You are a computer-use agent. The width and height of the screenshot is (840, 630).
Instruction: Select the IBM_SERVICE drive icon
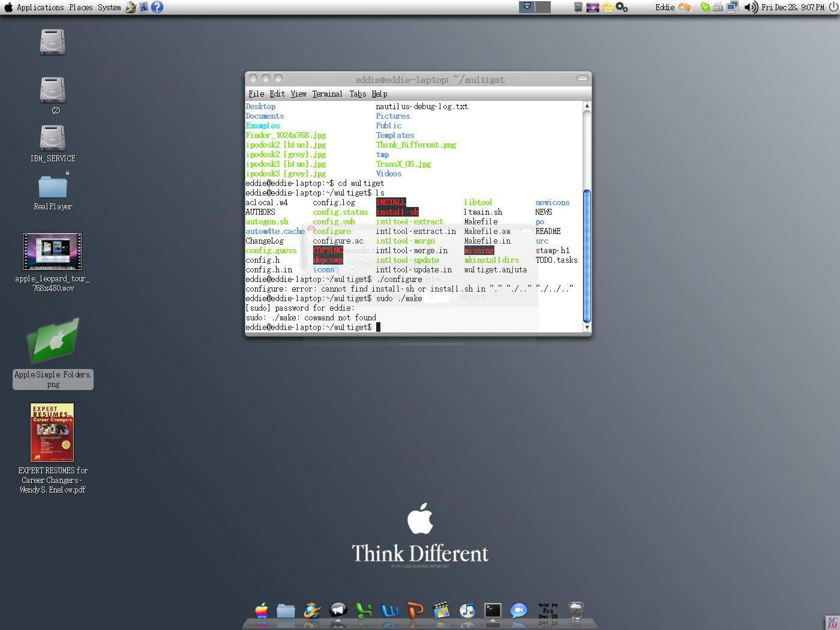pos(53,138)
